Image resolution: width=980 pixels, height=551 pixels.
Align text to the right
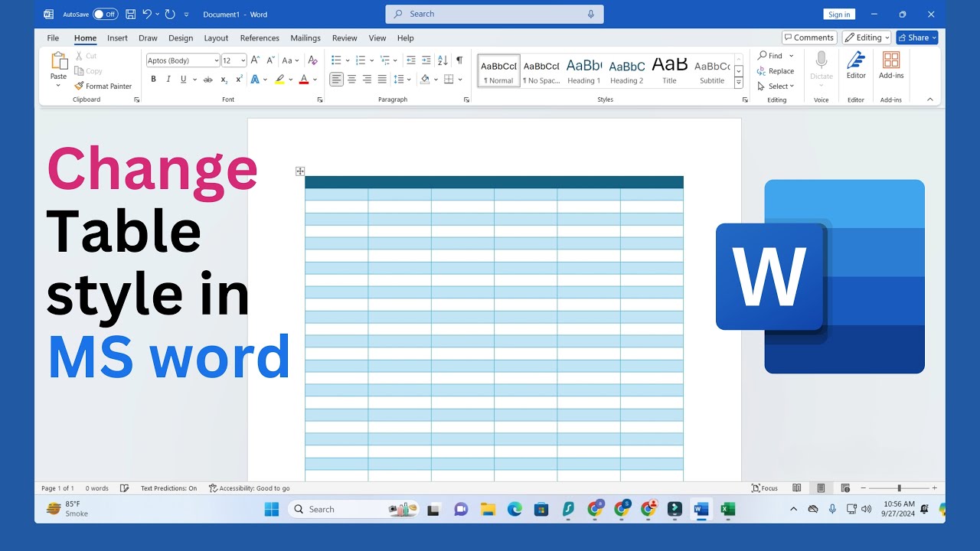point(367,80)
